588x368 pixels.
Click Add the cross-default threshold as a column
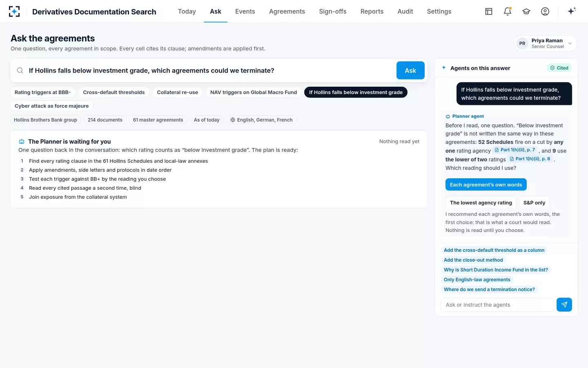pos(494,250)
